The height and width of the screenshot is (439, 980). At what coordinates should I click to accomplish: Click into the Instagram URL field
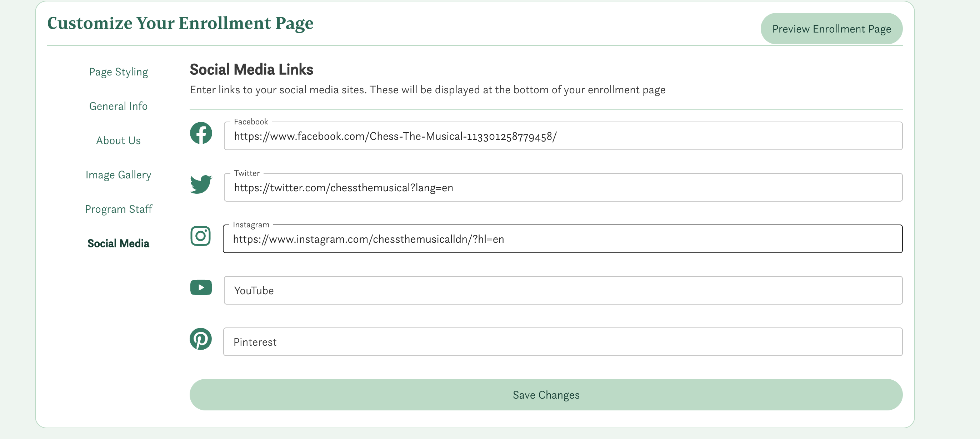tap(562, 239)
